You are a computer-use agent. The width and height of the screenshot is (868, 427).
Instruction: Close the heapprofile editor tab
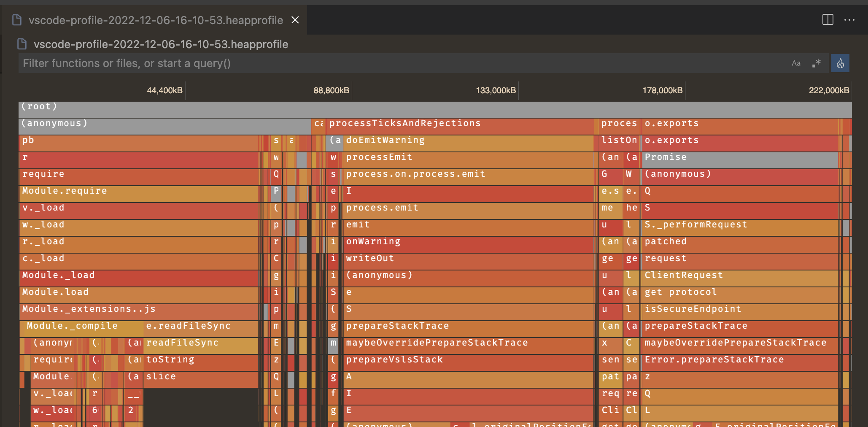click(295, 20)
